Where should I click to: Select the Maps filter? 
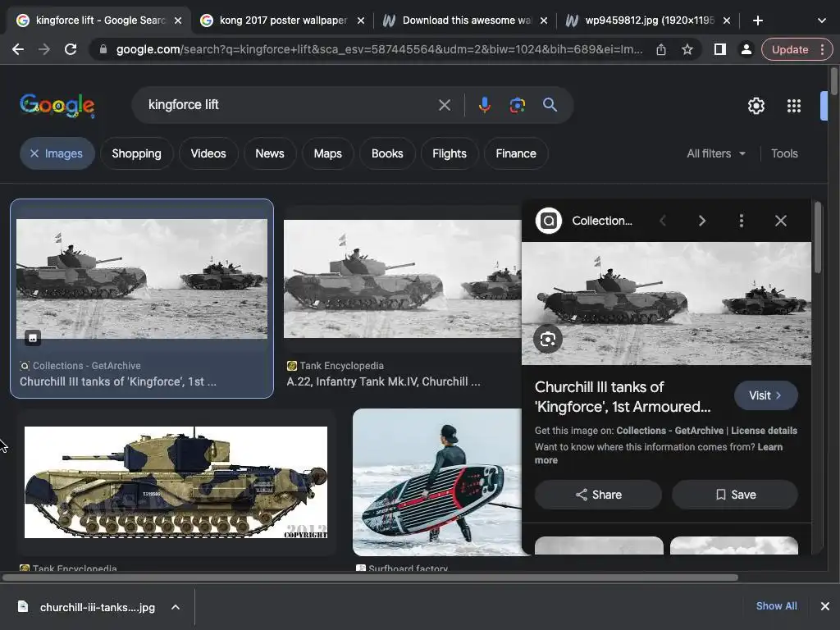coord(328,153)
